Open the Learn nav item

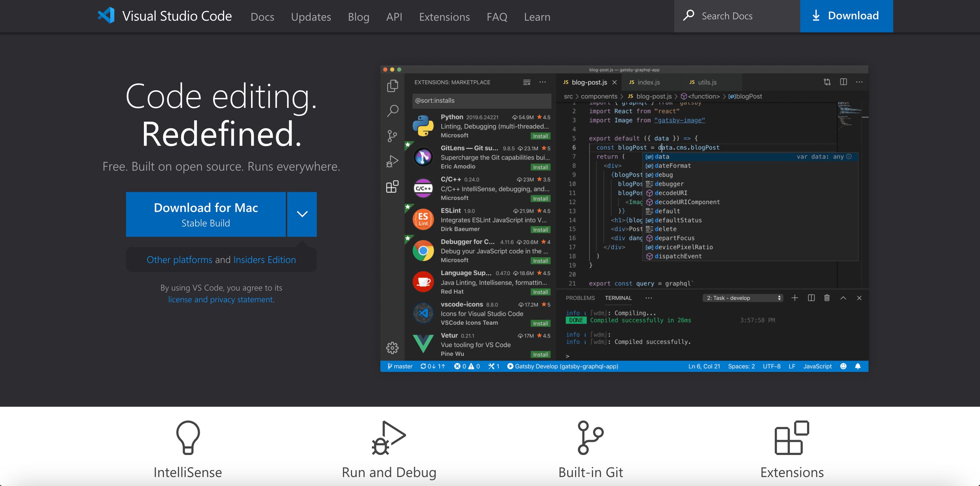[x=537, y=17]
